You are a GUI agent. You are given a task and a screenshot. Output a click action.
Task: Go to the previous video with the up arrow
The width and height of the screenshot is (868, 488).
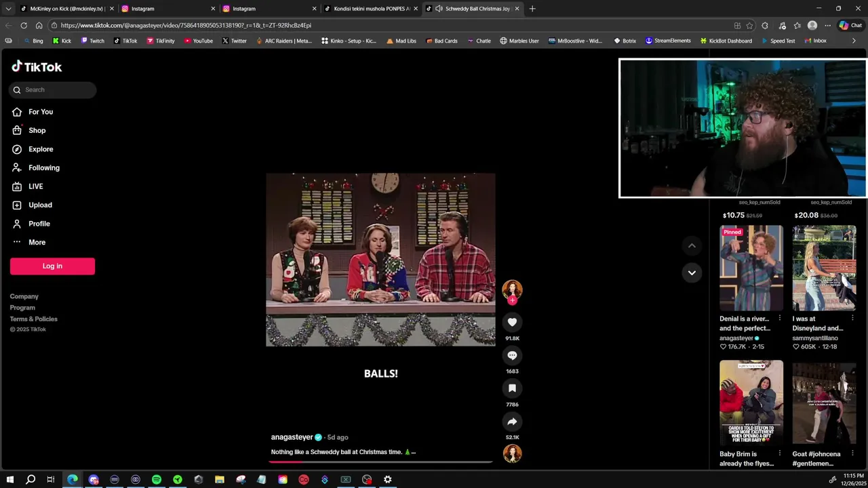click(x=692, y=245)
